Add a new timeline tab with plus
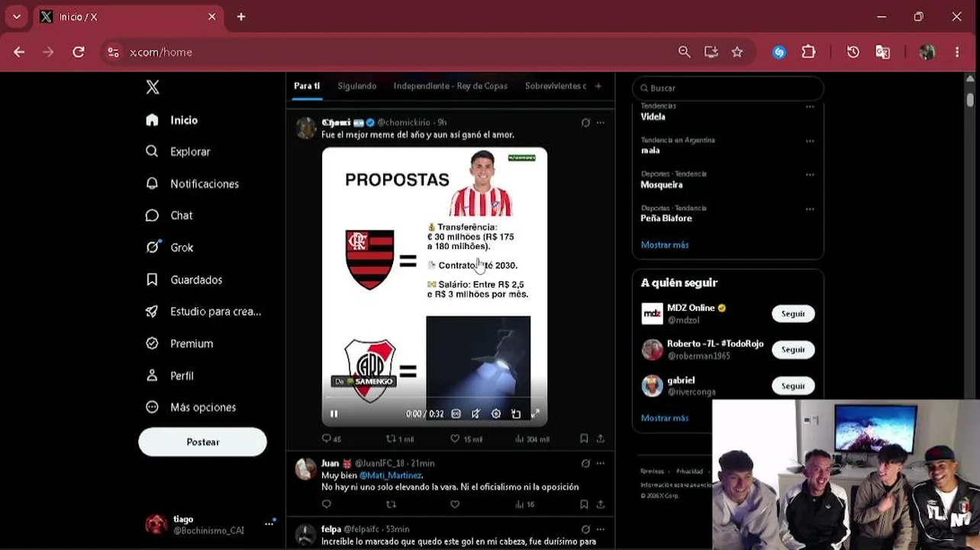 pos(598,86)
